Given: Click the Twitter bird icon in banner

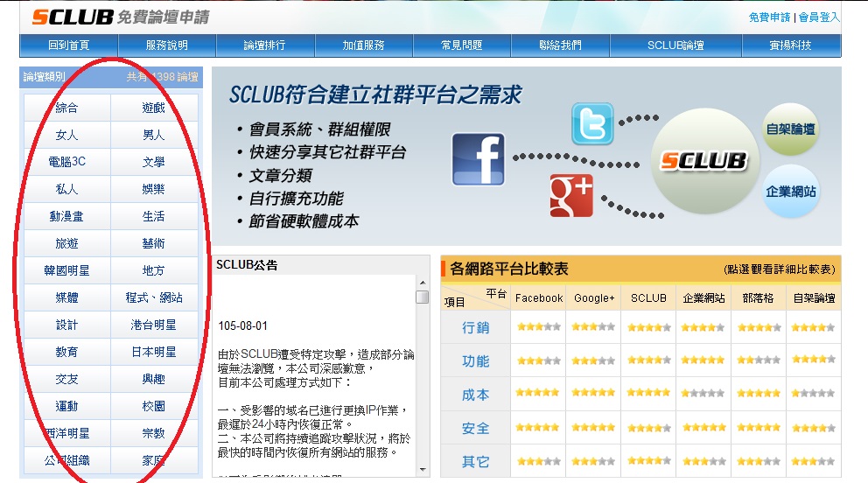Looking at the screenshot, I should pyautogui.click(x=592, y=123).
